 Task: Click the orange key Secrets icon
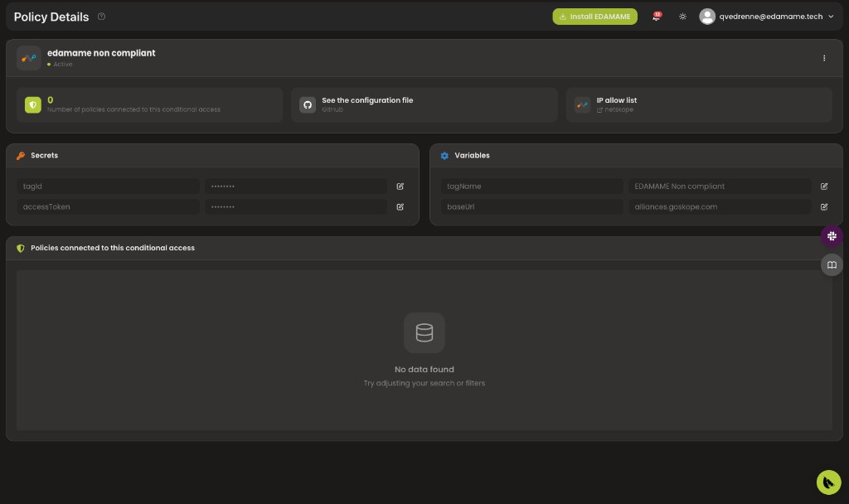(x=21, y=156)
